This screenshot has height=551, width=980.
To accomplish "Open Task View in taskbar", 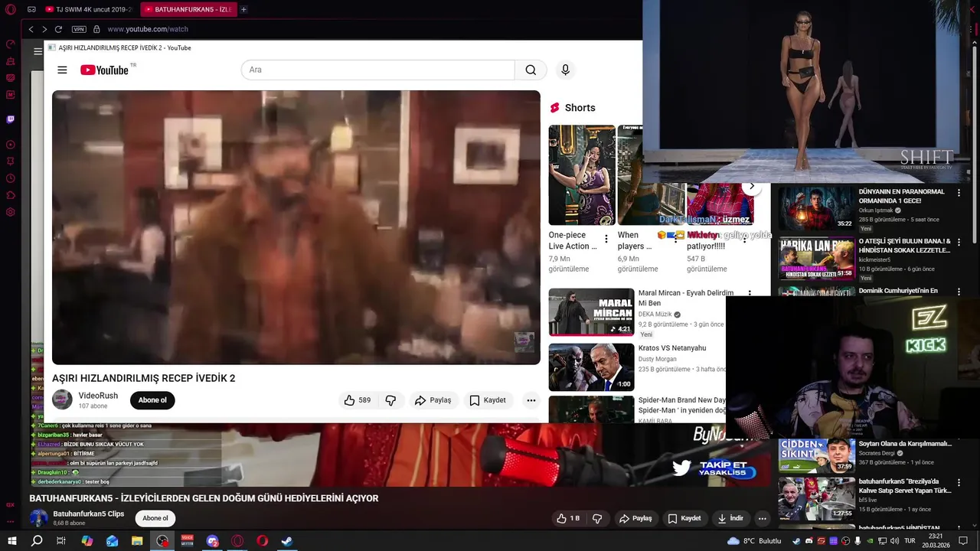I will [x=61, y=541].
